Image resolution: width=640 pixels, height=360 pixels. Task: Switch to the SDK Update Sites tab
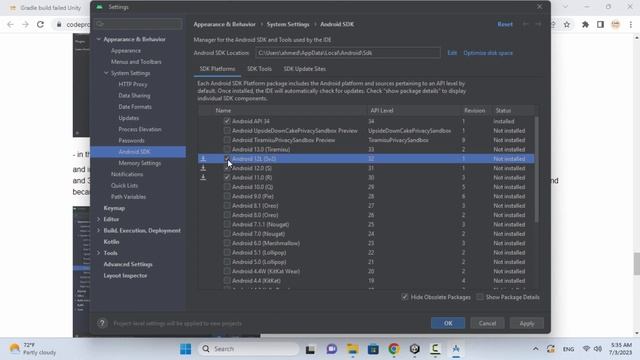point(304,69)
